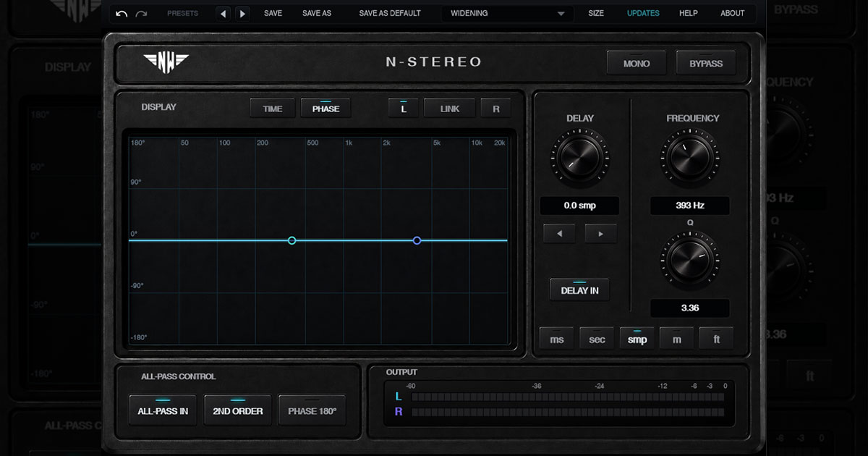Click the 0.0 smp delay value field
868x456 pixels.
click(x=579, y=206)
